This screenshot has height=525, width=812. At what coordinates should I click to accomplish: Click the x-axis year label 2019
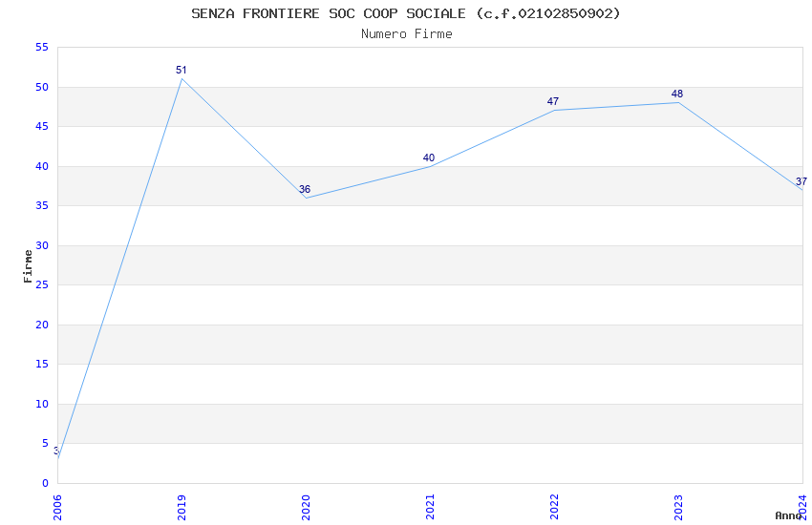[182, 508]
